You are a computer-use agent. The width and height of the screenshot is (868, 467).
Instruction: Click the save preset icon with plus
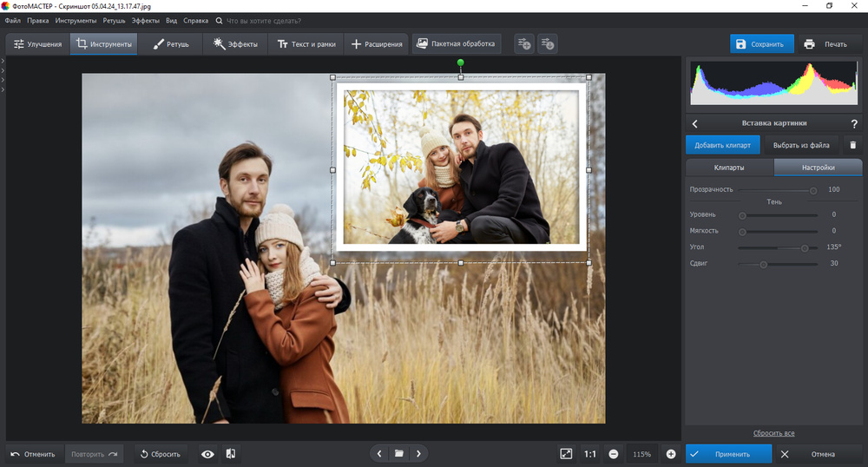(x=523, y=43)
